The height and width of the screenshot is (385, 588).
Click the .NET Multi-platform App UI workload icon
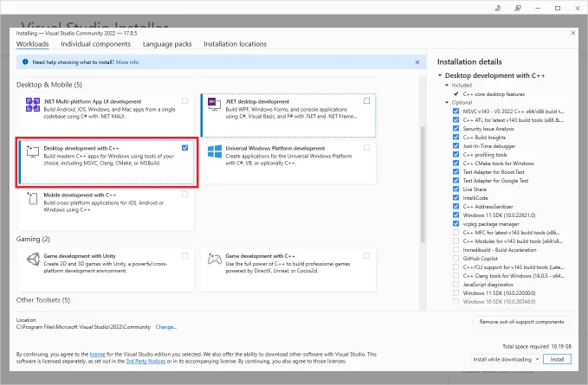[33, 105]
